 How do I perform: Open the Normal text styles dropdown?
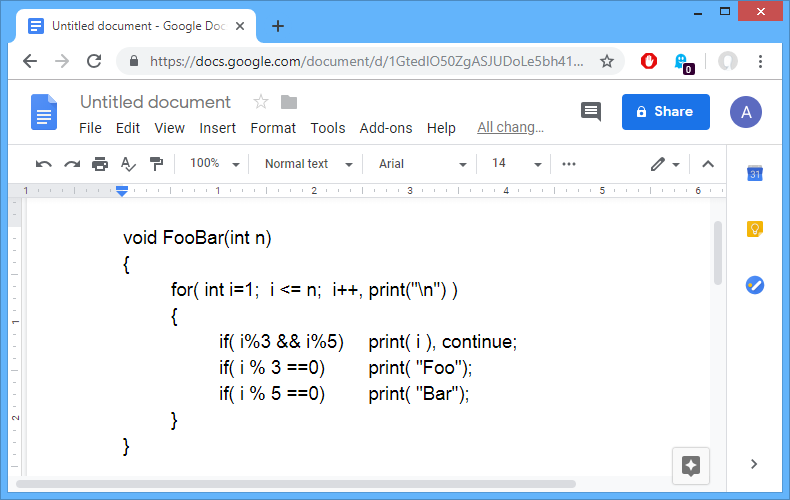pyautogui.click(x=308, y=164)
